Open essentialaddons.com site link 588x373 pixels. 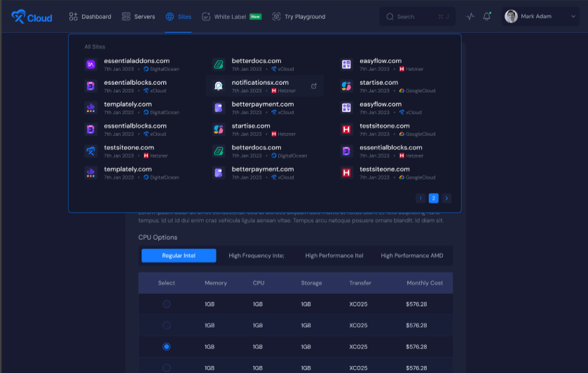[x=137, y=61]
